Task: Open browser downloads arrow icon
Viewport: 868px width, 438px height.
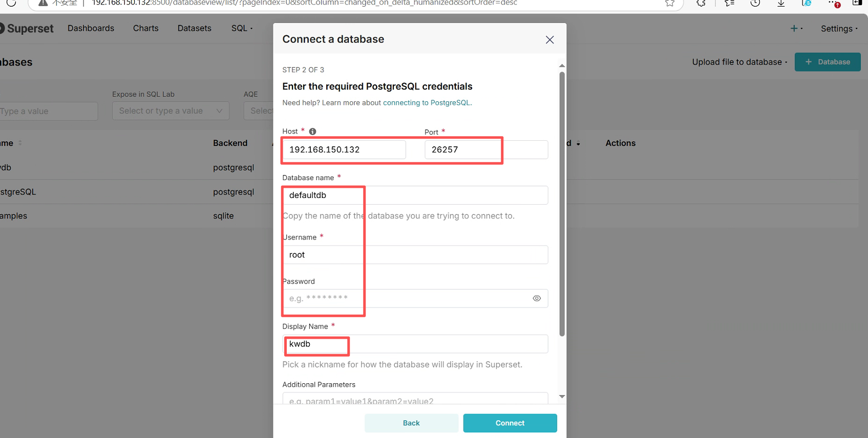Action: [781, 3]
